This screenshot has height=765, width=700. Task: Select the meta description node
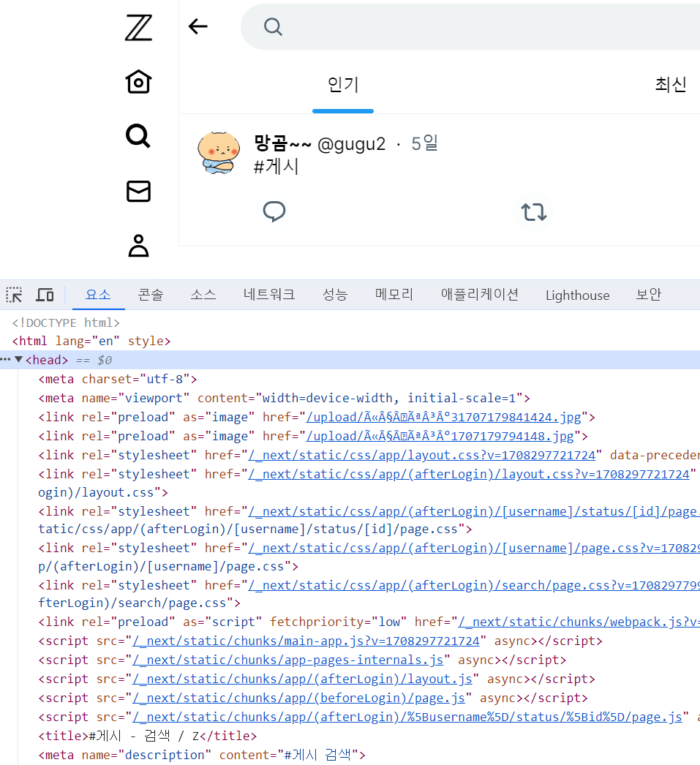(x=202, y=755)
